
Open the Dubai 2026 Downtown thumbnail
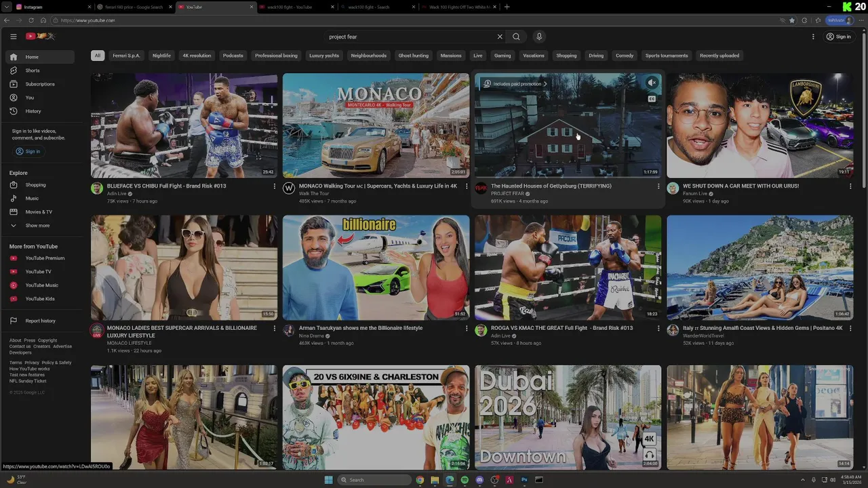[568, 418]
